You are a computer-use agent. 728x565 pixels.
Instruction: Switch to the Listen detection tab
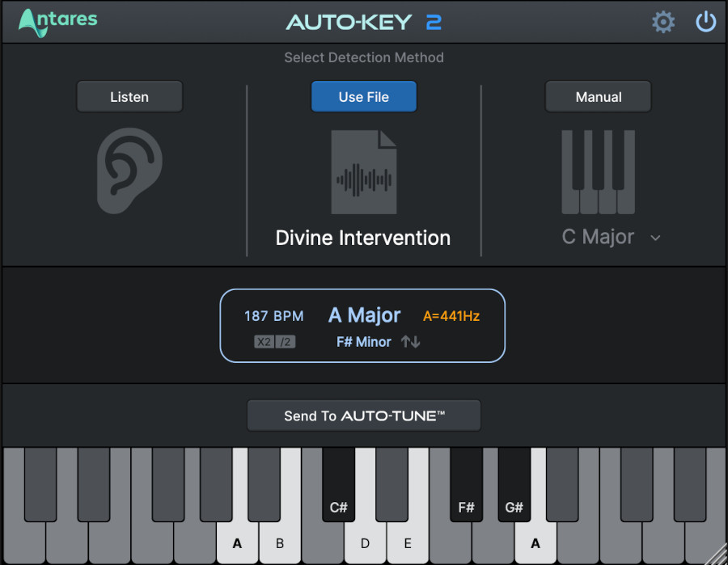tap(129, 96)
